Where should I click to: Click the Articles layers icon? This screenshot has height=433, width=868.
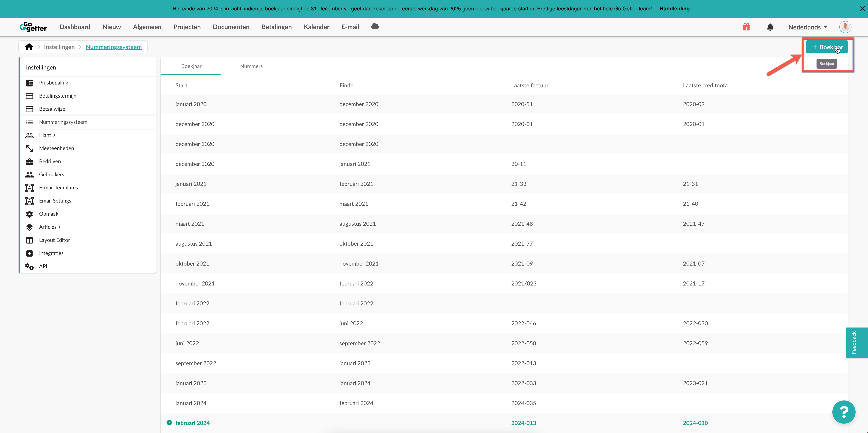(x=30, y=227)
